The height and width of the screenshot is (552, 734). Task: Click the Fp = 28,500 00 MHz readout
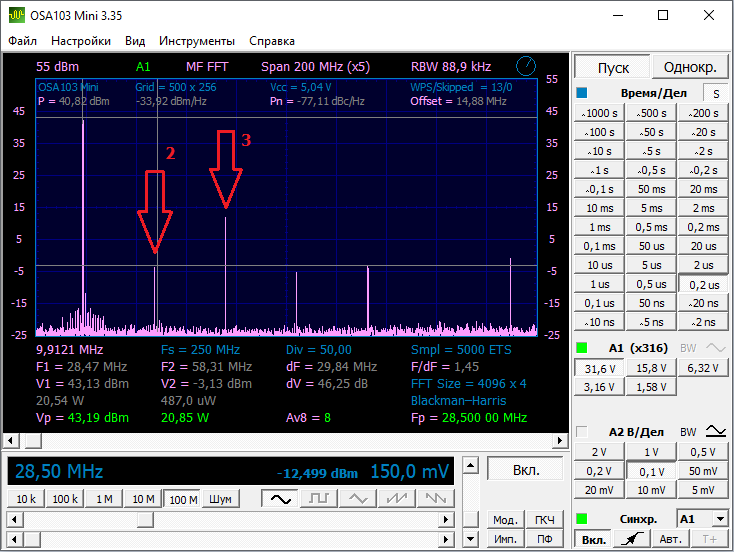[469, 418]
